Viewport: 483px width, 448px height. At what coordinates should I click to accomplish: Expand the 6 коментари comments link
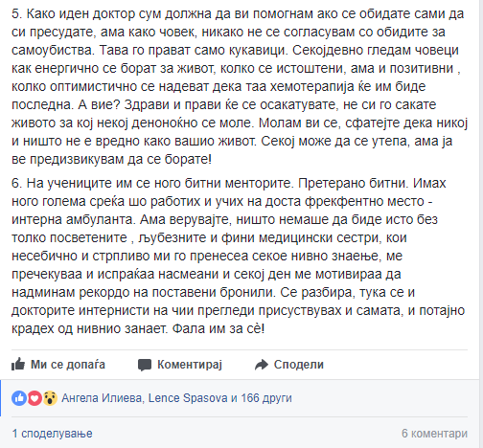pos(434,434)
